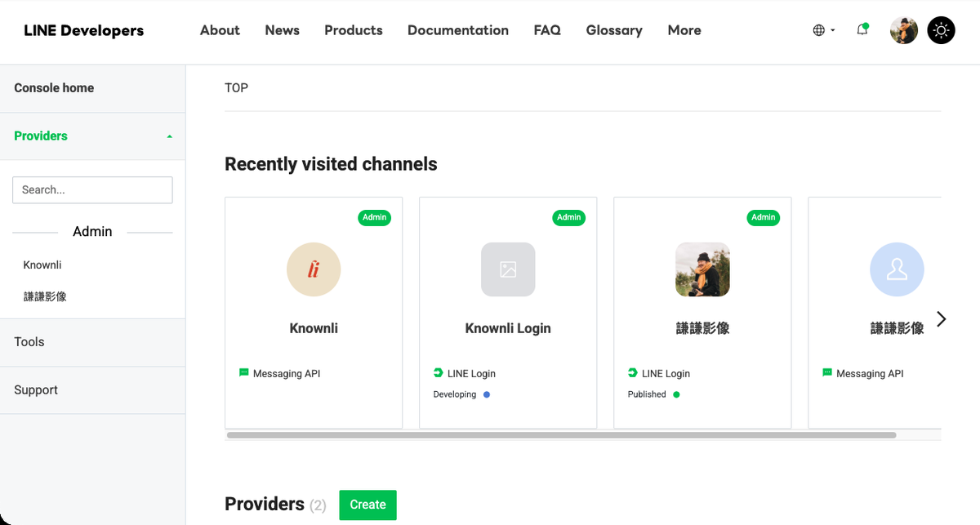980x525 pixels.
Task: Create a new provider
Action: tap(367, 505)
